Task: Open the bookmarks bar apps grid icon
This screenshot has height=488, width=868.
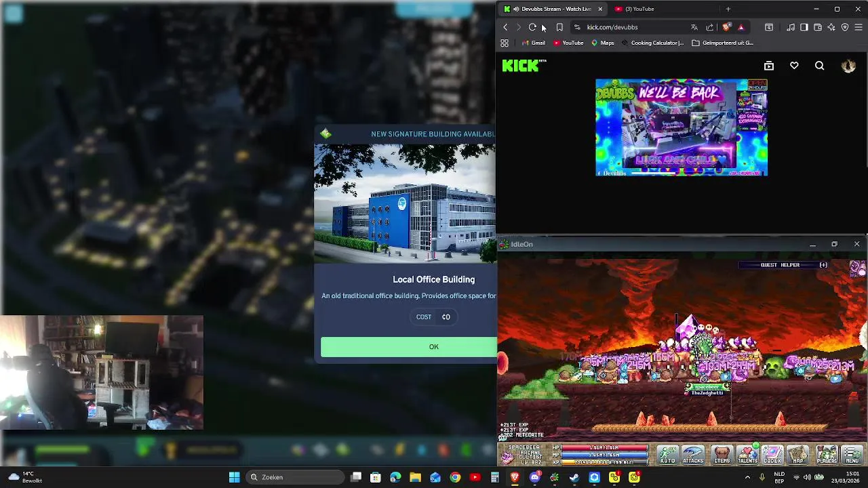Action: [x=505, y=43]
